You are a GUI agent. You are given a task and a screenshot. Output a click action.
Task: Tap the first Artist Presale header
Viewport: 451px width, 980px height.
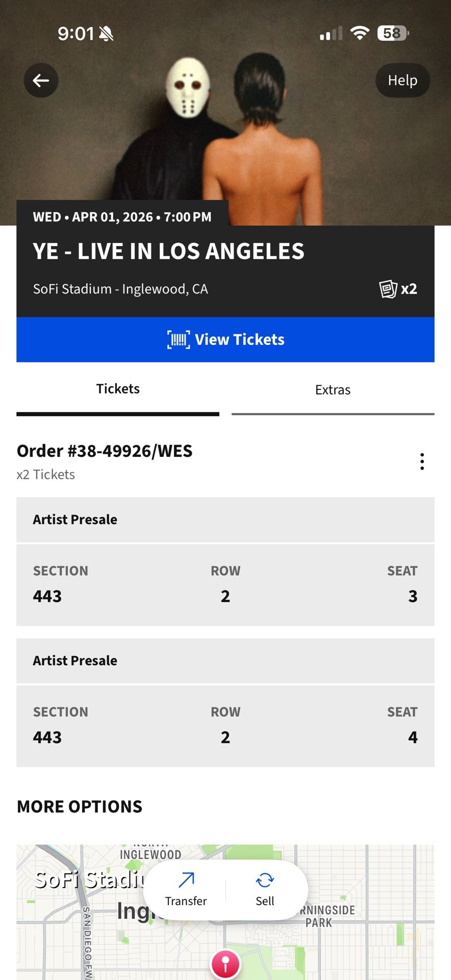click(225, 520)
